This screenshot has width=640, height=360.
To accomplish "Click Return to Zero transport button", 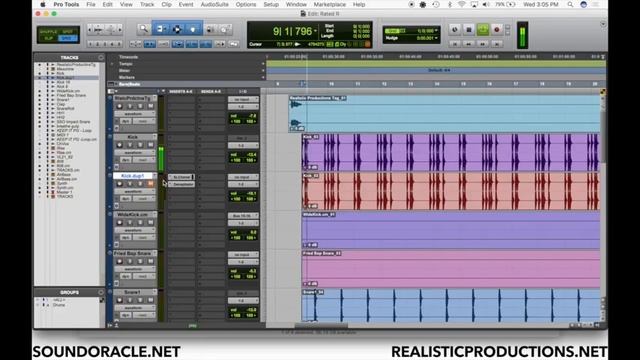I will pyautogui.click(x=455, y=43).
